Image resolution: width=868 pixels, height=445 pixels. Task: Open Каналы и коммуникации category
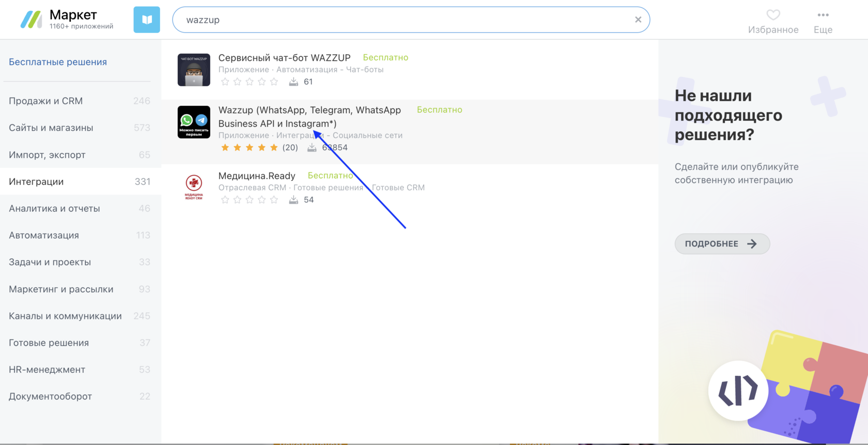[x=65, y=316]
